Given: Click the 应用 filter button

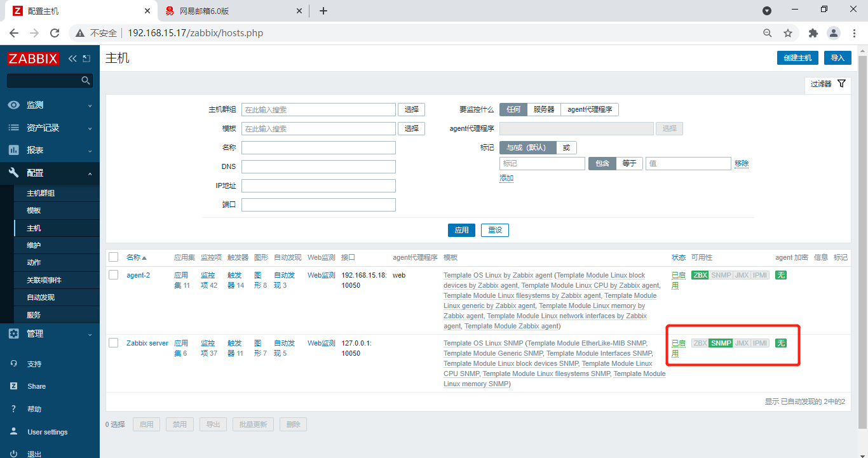Looking at the screenshot, I should (x=462, y=230).
